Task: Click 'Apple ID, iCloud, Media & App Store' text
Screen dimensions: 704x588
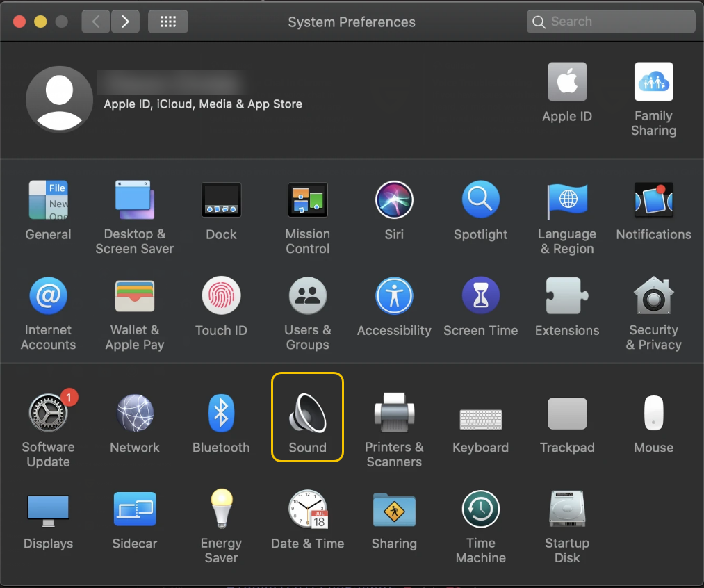Action: (203, 104)
